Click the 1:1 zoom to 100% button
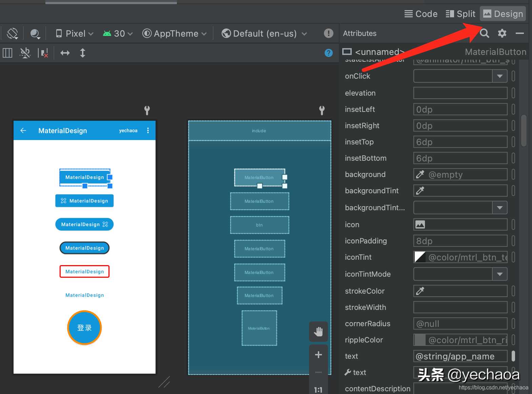The width and height of the screenshot is (532, 394). point(318,390)
